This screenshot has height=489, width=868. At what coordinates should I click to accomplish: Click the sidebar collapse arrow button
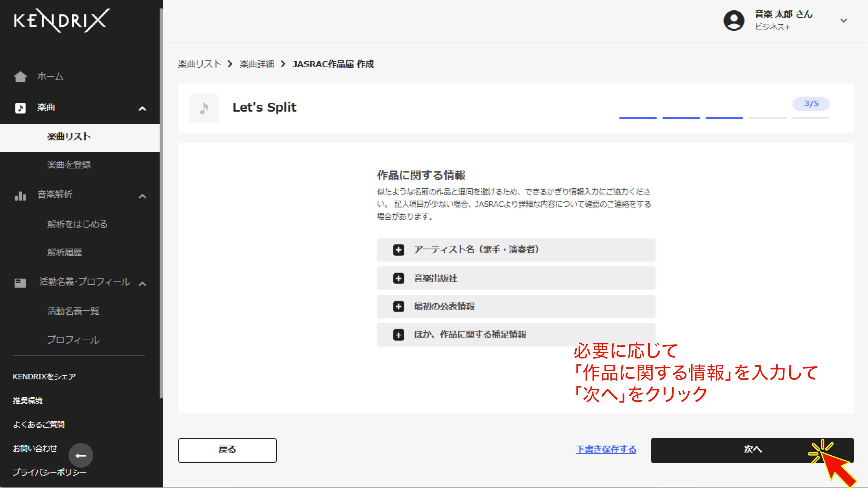click(81, 456)
